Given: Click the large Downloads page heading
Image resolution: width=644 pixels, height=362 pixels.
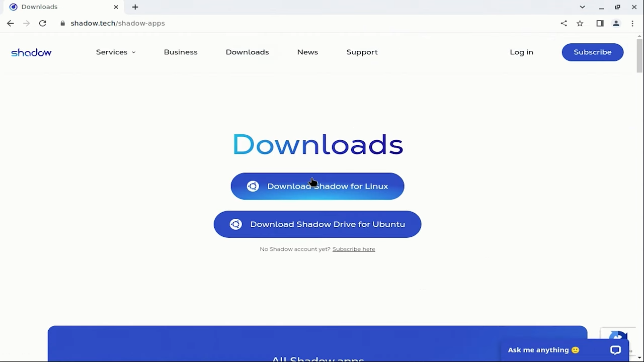Looking at the screenshot, I should pos(317,145).
